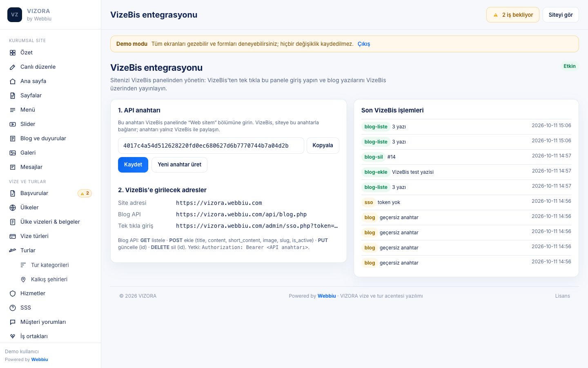The height and width of the screenshot is (368, 588).
Task: Click the Kalkış şehirleri pin icon
Action: click(x=23, y=280)
